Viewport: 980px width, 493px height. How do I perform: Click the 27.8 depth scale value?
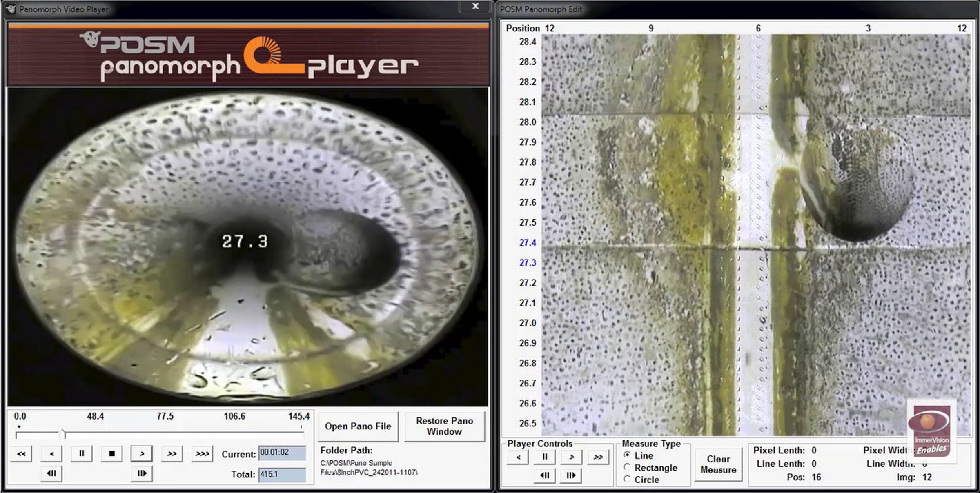click(x=528, y=162)
